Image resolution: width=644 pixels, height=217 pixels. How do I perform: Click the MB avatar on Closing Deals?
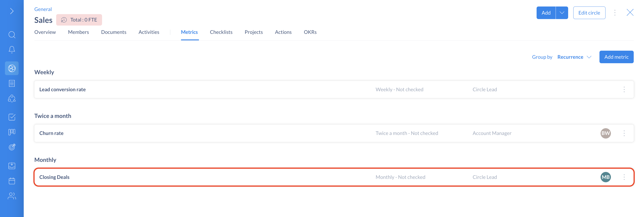(x=606, y=177)
